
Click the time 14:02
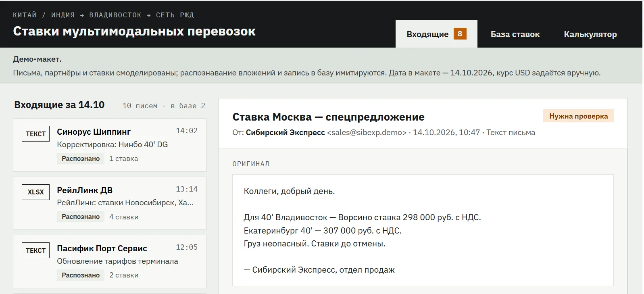187,131
